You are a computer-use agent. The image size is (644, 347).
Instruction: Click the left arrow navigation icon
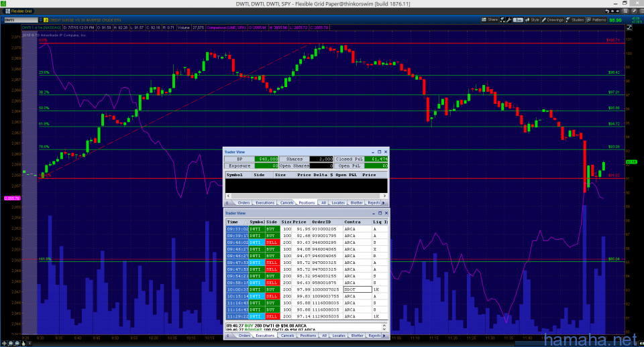click(x=612, y=11)
